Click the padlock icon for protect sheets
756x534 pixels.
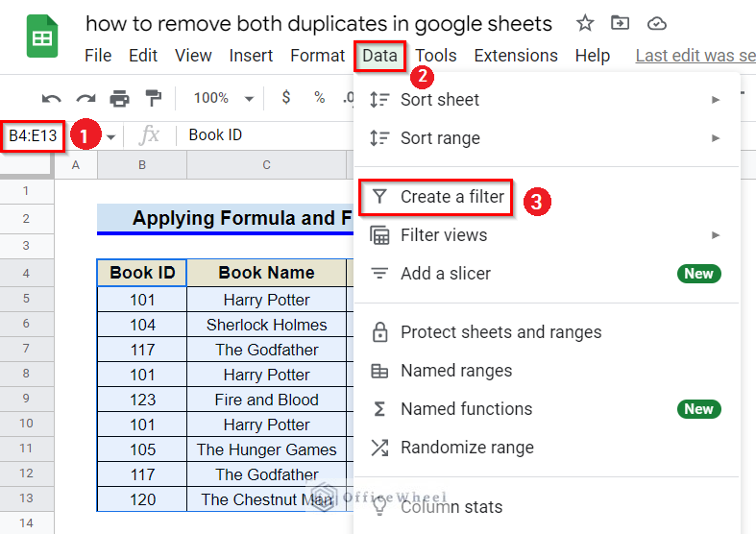[380, 332]
